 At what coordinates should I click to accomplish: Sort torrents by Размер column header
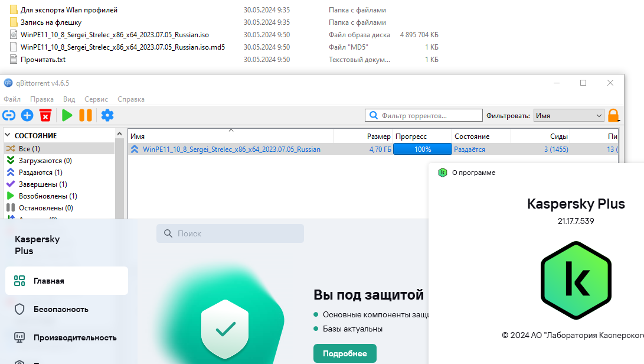click(363, 136)
